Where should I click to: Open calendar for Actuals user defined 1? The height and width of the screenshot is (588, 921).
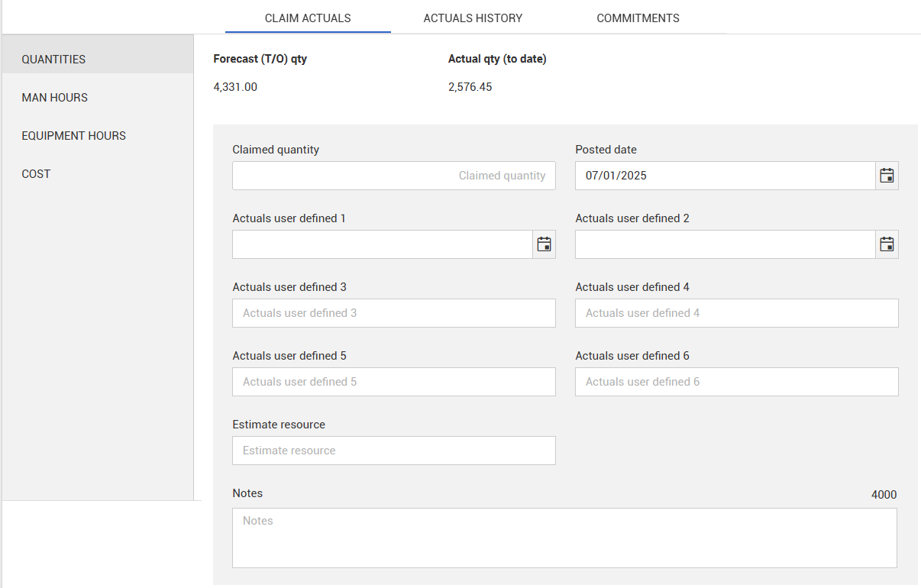(x=544, y=244)
